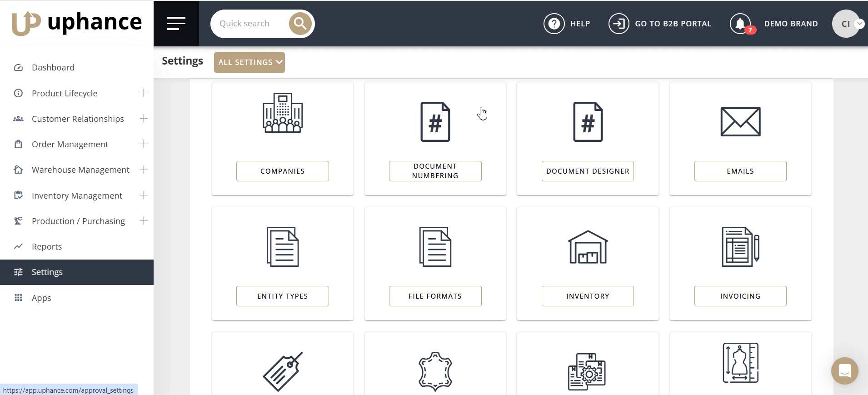This screenshot has height=395, width=868.
Task: Click the hamburger menu icon
Action: click(176, 24)
